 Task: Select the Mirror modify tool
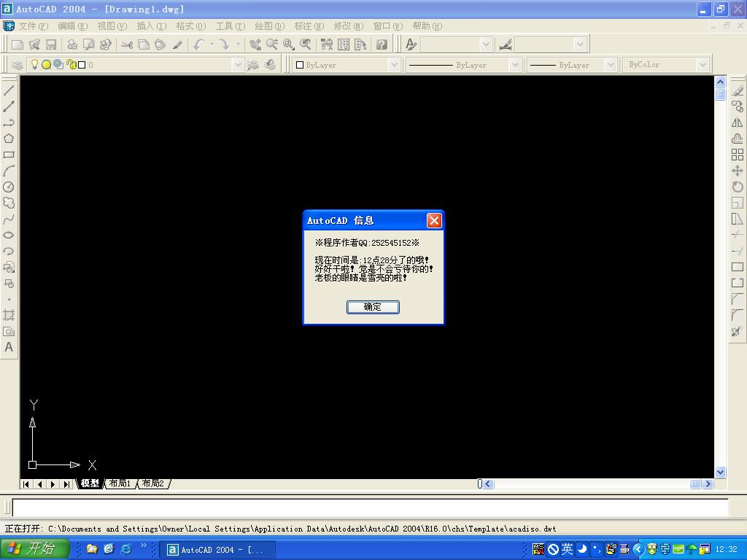(738, 122)
